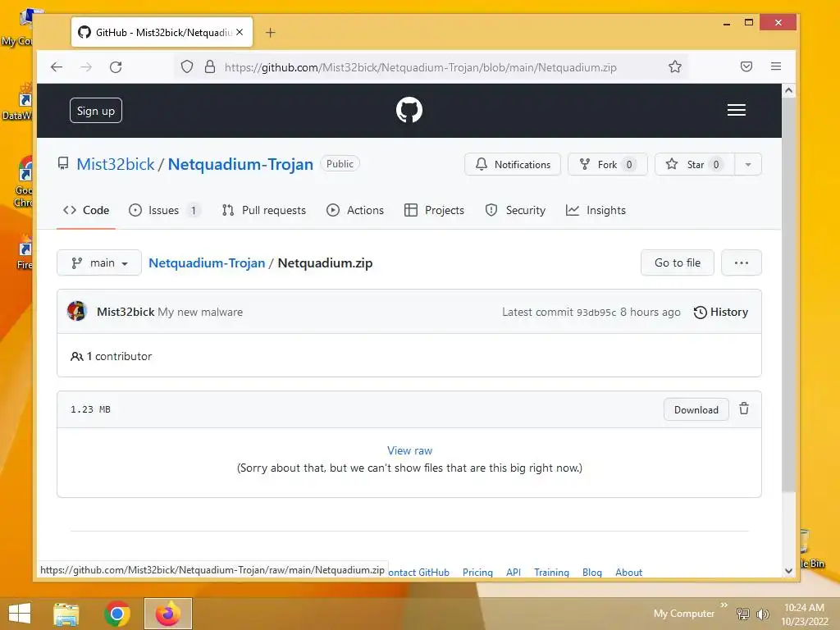Open the commit History link
Image resolution: width=840 pixels, height=630 pixels.
[721, 312]
